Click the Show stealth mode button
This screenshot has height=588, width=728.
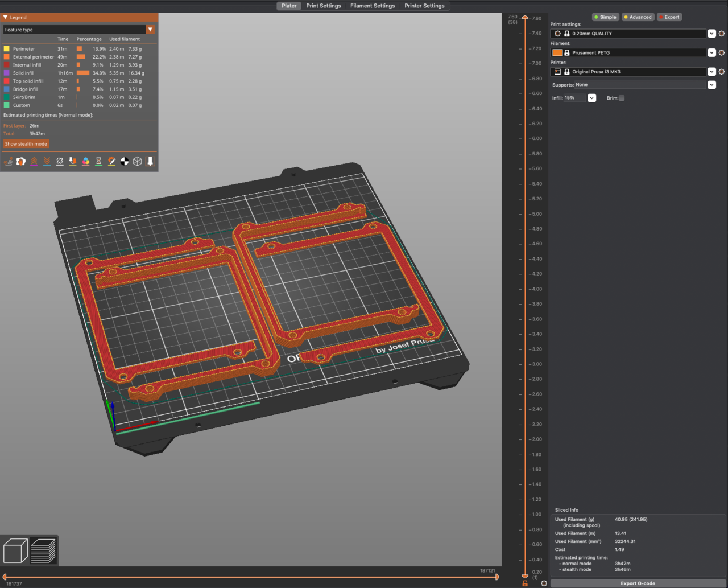click(26, 143)
